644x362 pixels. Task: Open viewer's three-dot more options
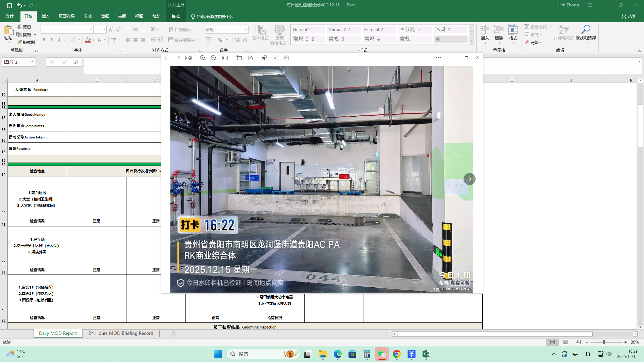438,58
